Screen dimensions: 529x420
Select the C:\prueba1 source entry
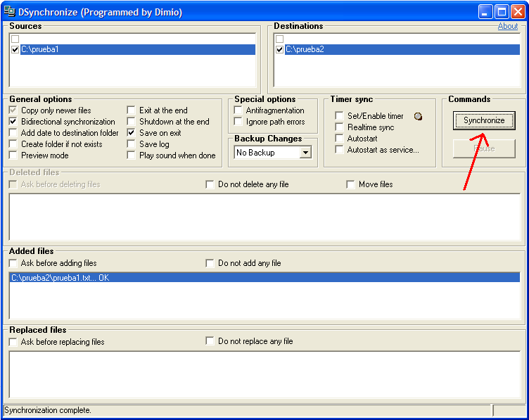(x=138, y=49)
